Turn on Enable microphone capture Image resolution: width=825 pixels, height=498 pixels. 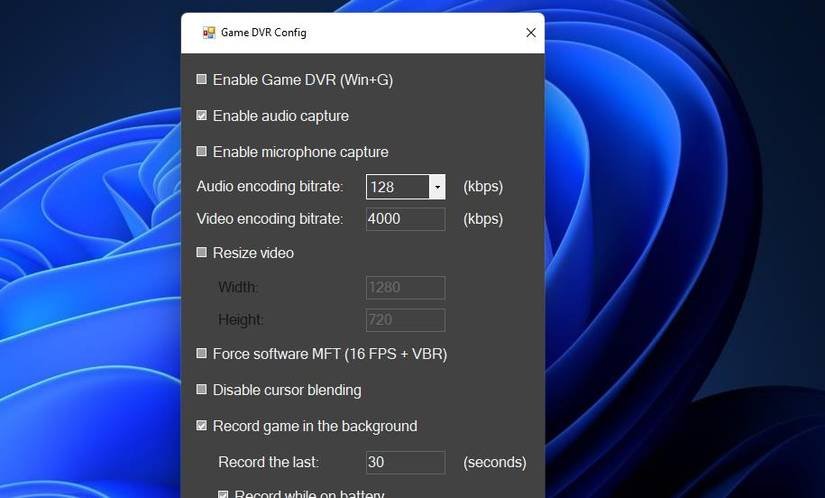202,152
